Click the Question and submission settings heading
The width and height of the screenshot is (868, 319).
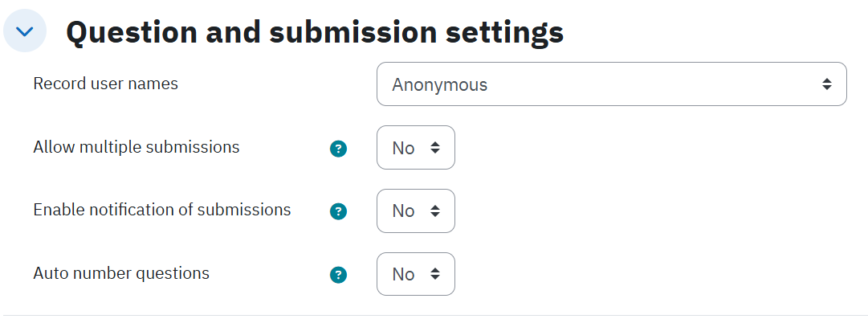coord(315,32)
